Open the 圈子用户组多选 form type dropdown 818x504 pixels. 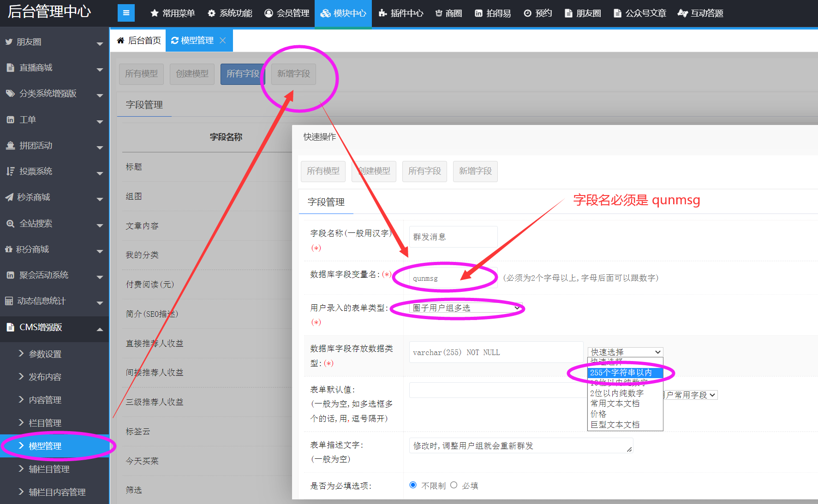(x=466, y=308)
